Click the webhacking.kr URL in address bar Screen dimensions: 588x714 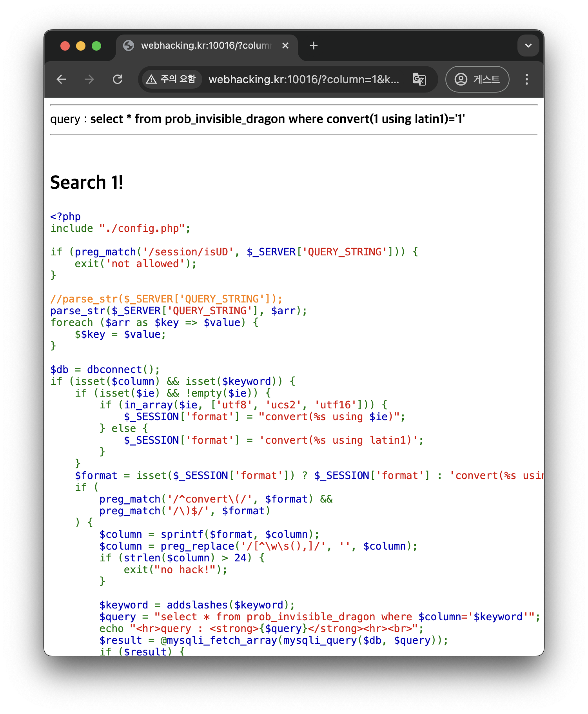point(304,80)
